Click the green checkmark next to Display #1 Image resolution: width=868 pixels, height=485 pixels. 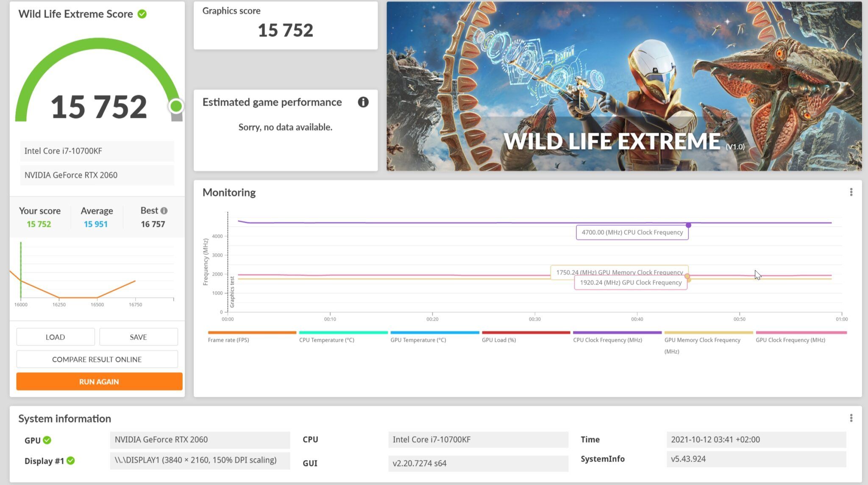[71, 460]
